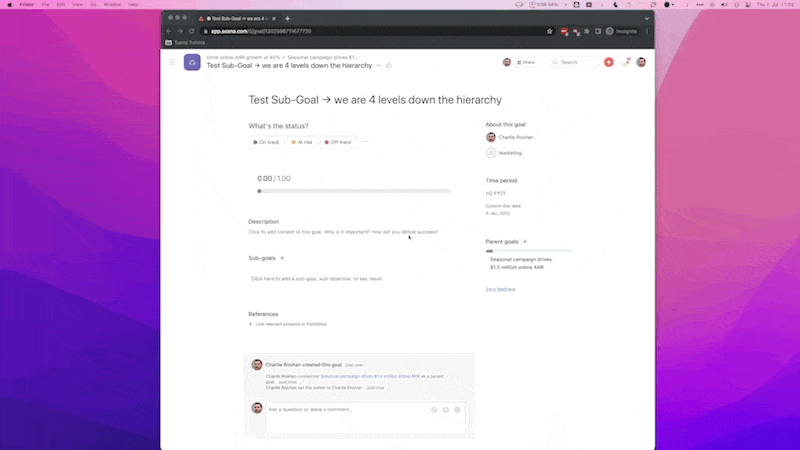Click the H2 FY21 time period
This screenshot has width=800, height=450.
[496, 193]
